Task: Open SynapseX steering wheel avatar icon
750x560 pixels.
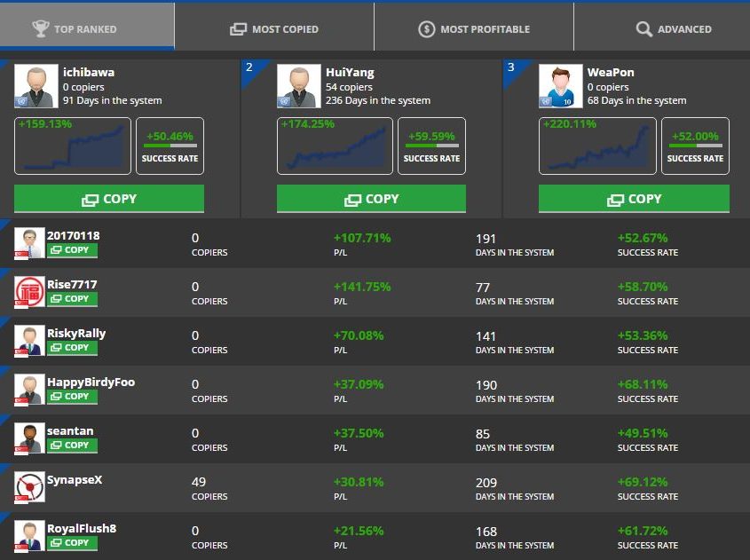Action: tap(29, 487)
